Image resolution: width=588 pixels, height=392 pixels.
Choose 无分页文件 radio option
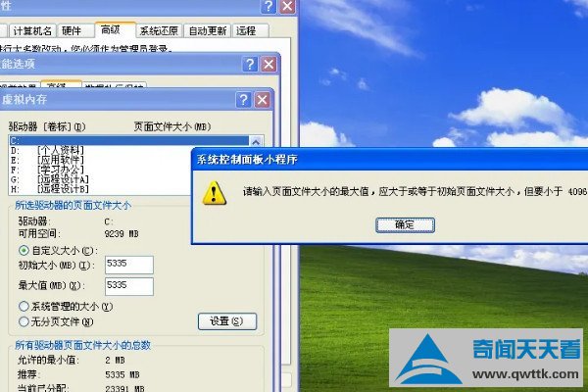[x=24, y=321]
